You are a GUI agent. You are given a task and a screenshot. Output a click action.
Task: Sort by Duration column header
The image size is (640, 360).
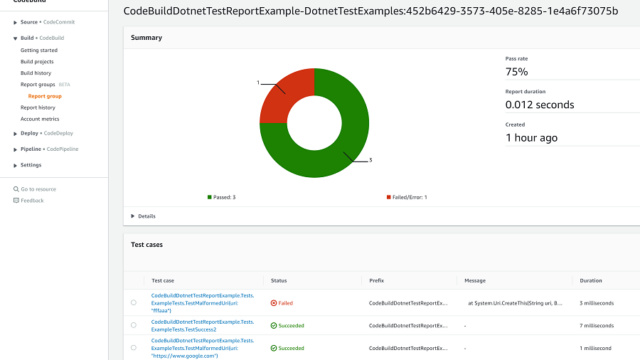pyautogui.click(x=591, y=280)
